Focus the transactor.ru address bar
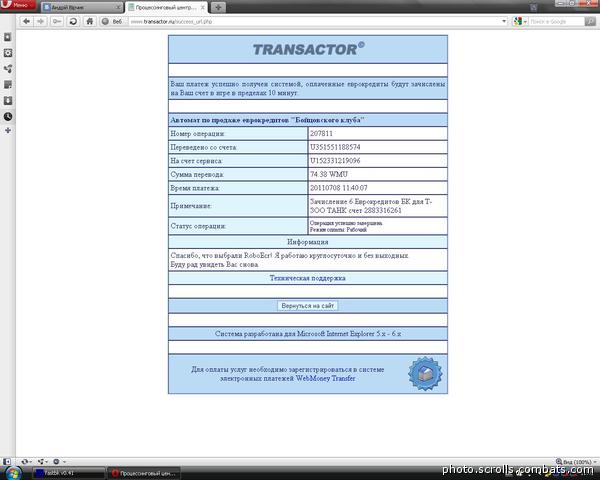This screenshot has height=480, width=600. pos(314,21)
